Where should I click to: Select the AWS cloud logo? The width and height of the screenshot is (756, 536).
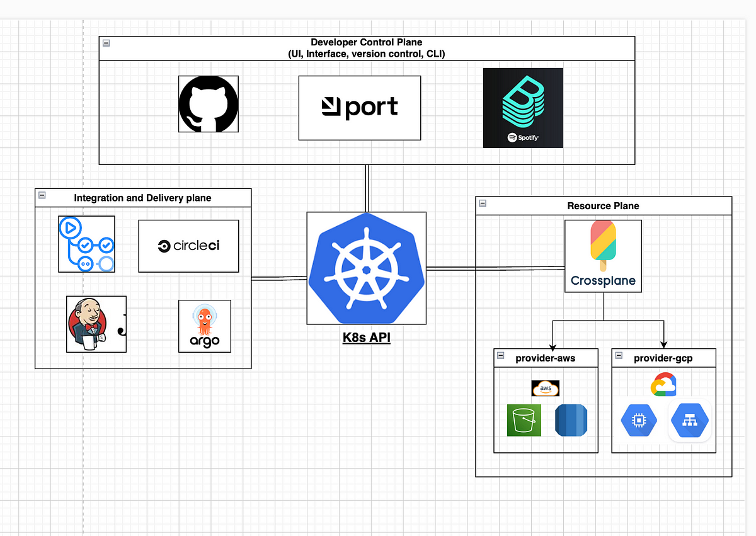(546, 388)
